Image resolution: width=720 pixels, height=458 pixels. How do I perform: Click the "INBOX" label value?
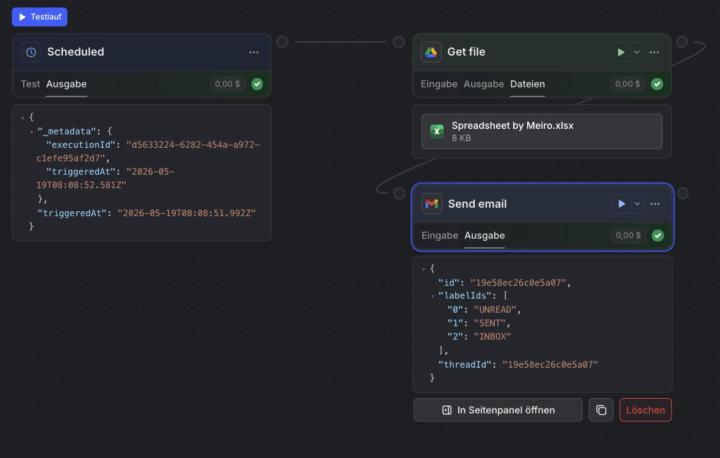492,337
